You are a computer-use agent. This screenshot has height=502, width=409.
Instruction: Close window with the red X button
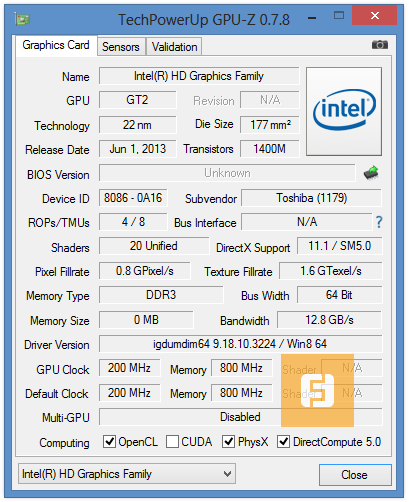(375, 15)
